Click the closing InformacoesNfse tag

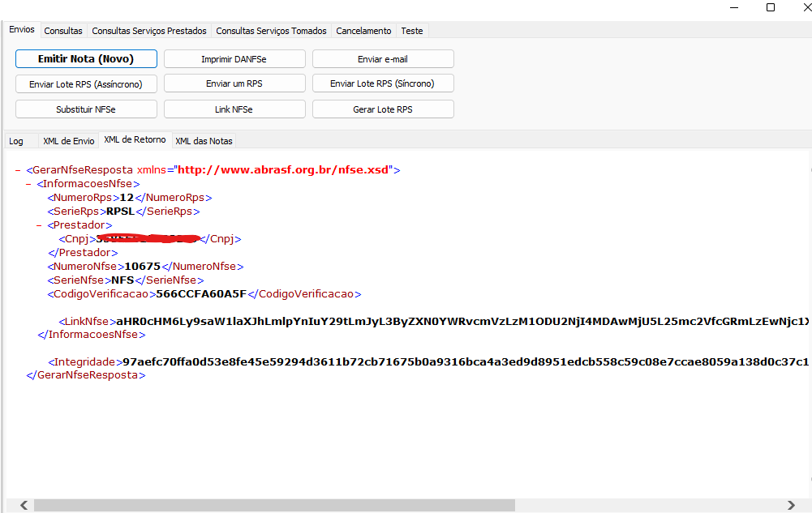92,335
